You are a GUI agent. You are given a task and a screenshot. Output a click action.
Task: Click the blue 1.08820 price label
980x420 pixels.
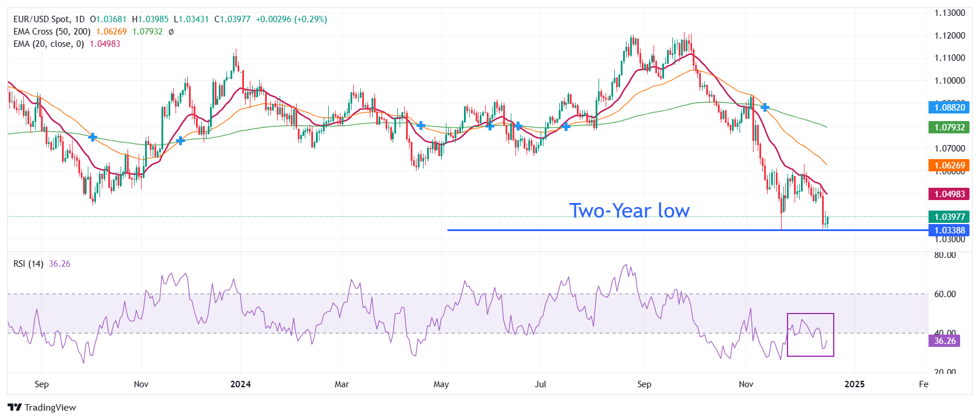pyautogui.click(x=948, y=108)
